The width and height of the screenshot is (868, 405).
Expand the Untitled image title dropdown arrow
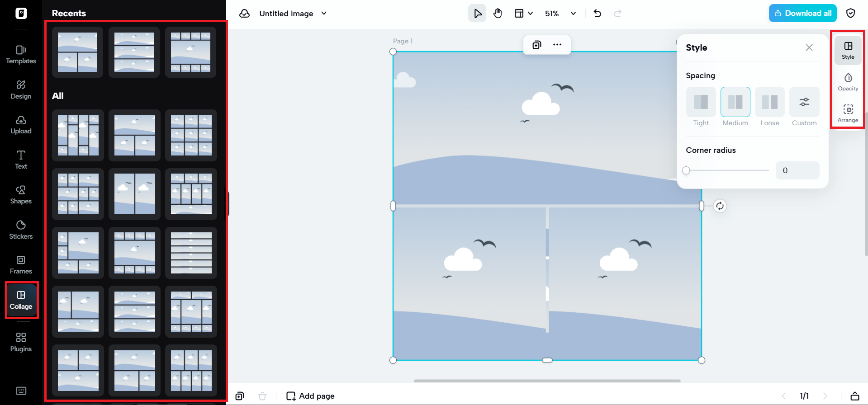click(324, 14)
